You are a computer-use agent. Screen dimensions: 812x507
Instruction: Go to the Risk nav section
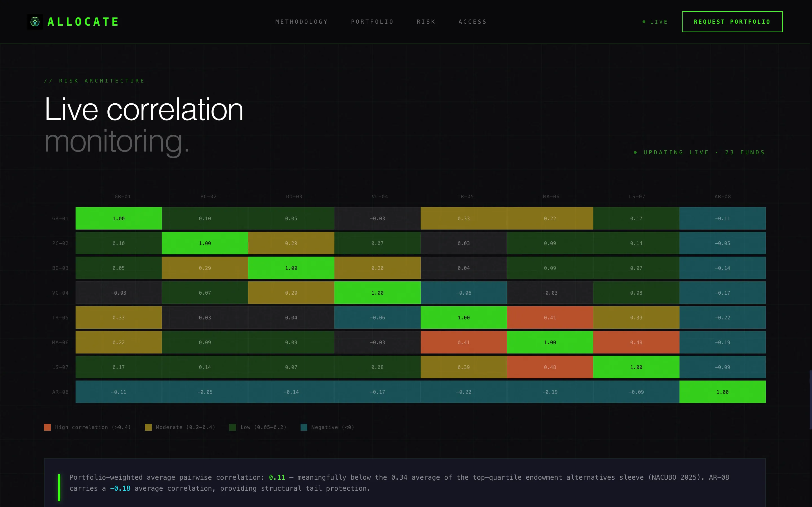click(426, 22)
